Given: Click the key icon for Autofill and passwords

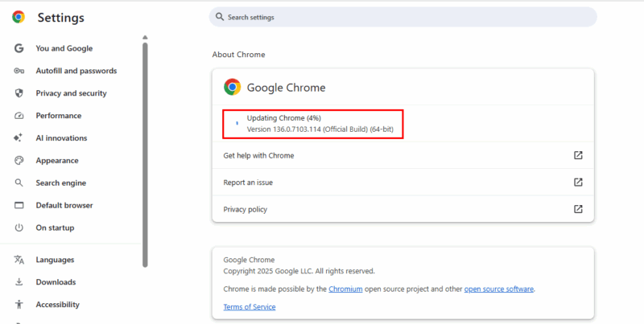Looking at the screenshot, I should point(19,71).
